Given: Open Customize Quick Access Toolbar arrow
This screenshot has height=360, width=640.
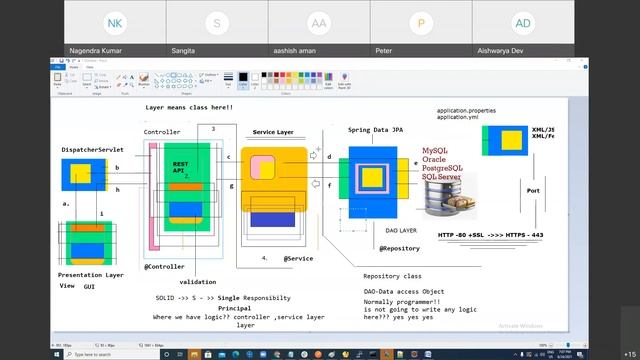Looking at the screenshot, I should point(79,61).
